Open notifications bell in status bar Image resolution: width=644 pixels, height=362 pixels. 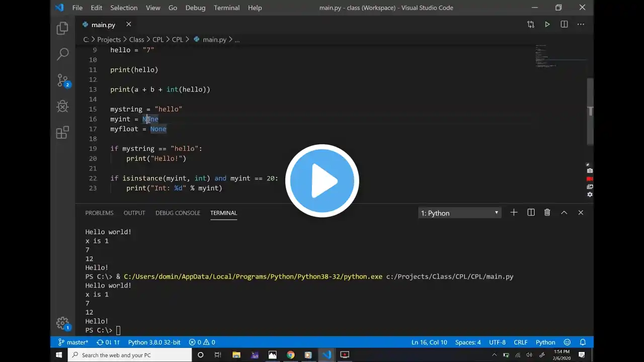(583, 342)
